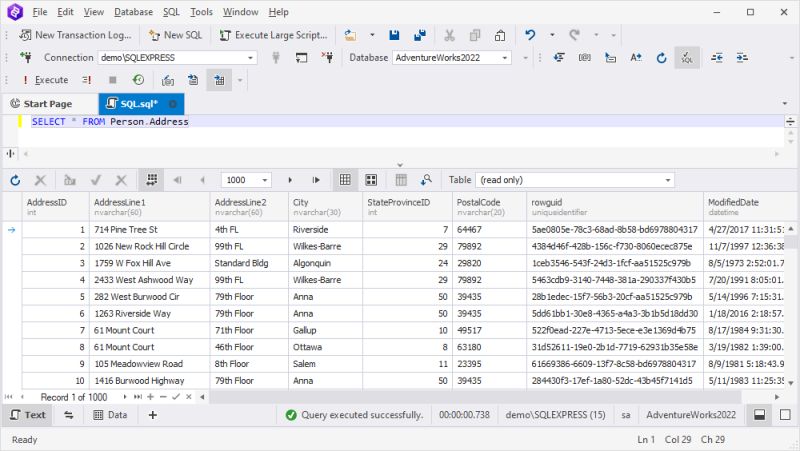Open dropdown arrow beside Open file icon
Viewport: 800px width, 451px height.
[372, 35]
